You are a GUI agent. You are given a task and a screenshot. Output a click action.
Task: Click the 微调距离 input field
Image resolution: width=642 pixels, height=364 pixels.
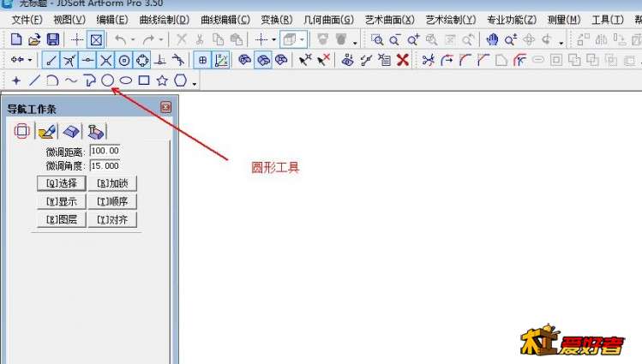[105, 151]
